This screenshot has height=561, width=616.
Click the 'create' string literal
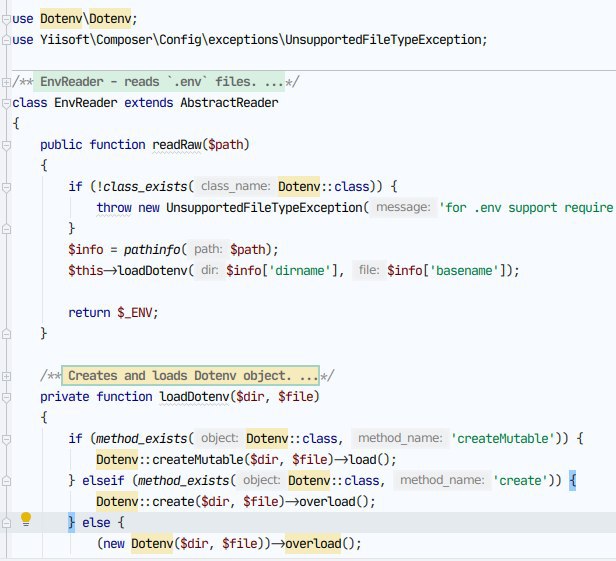pyautogui.click(x=520, y=481)
